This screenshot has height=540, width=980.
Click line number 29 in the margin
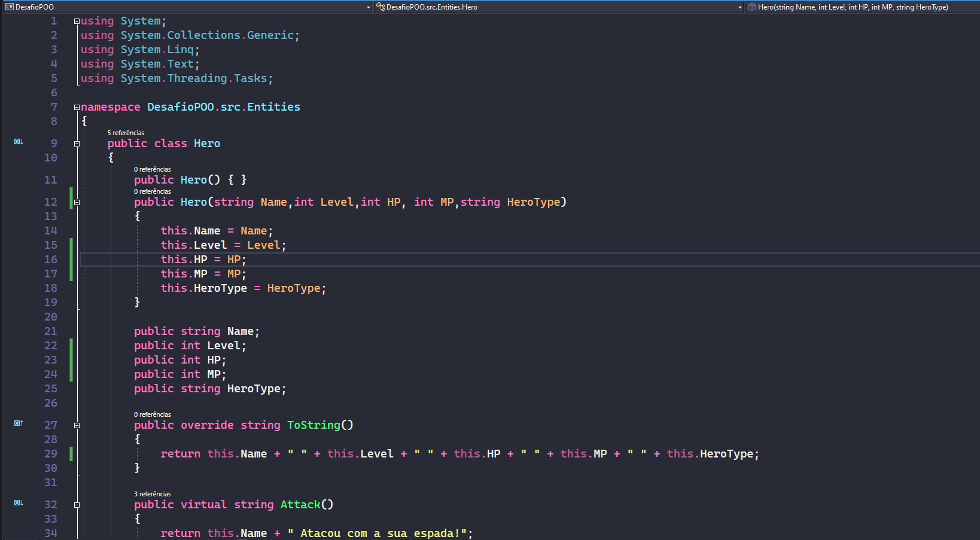click(50, 453)
